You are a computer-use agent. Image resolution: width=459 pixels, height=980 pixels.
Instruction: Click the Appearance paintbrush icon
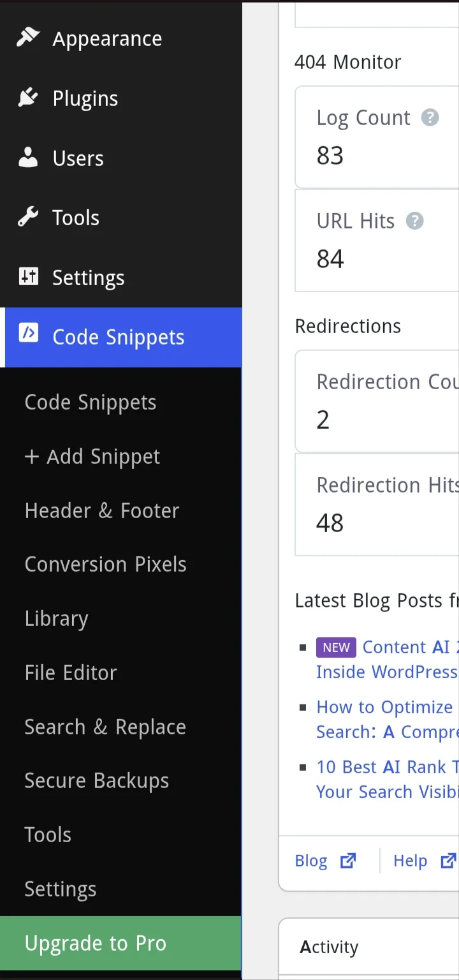tap(28, 38)
